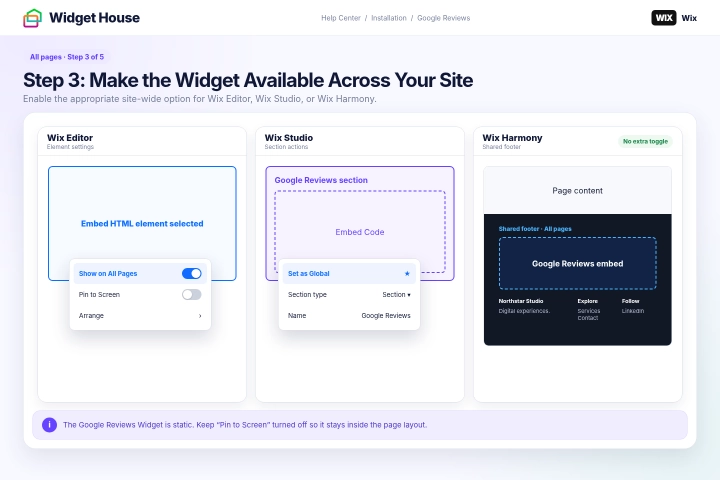Open the Google Reviews breadcrumb link

444,18
